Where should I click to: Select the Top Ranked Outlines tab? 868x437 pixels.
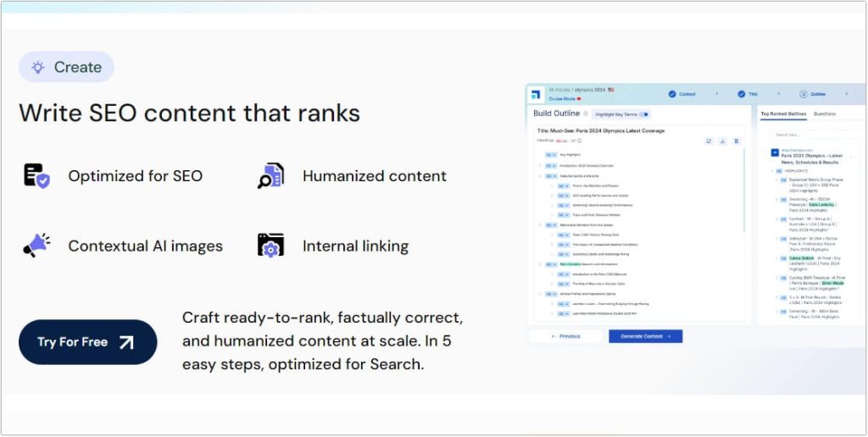coord(782,113)
